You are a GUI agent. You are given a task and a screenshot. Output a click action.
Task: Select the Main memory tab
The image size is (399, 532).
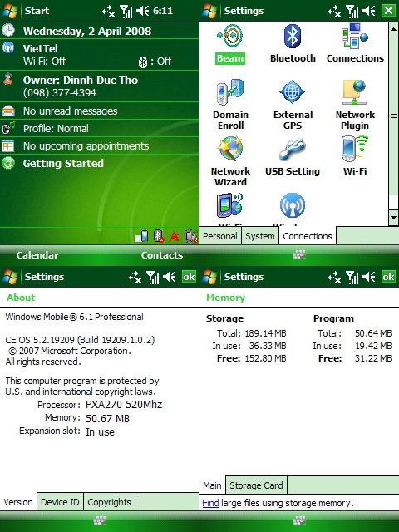213,485
